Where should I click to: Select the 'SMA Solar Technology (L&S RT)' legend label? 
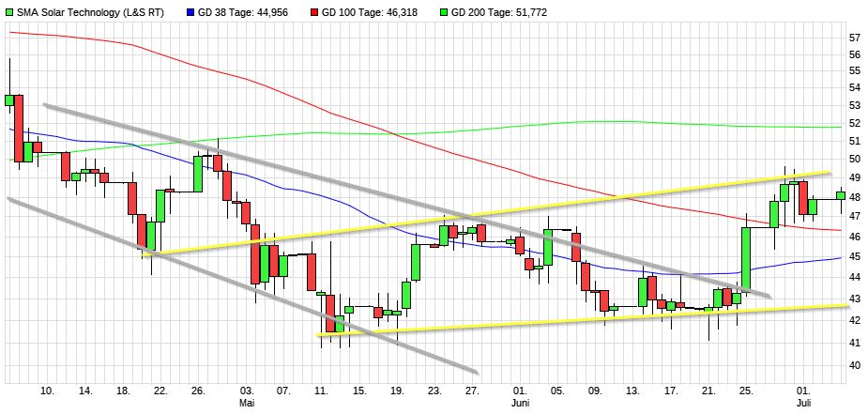tap(91, 12)
